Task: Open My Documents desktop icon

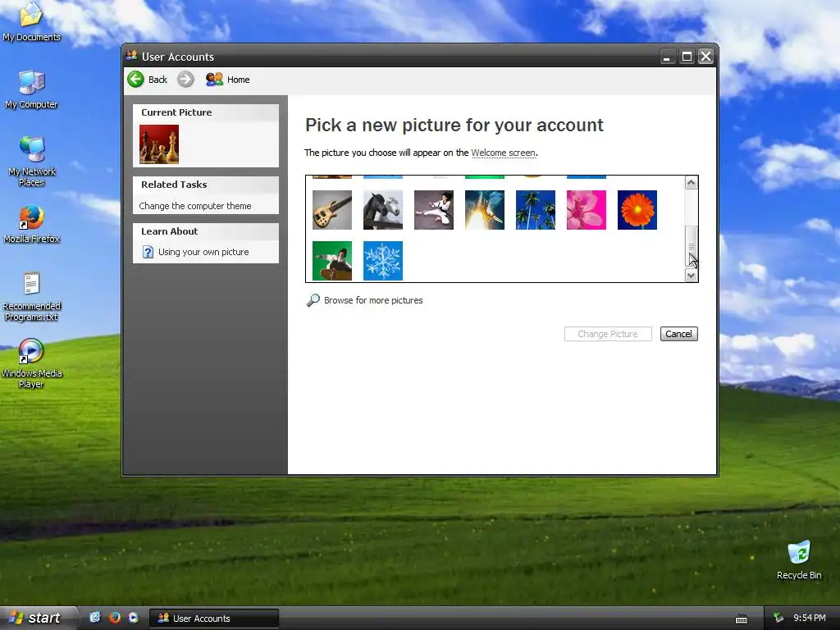Action: pyautogui.click(x=31, y=22)
